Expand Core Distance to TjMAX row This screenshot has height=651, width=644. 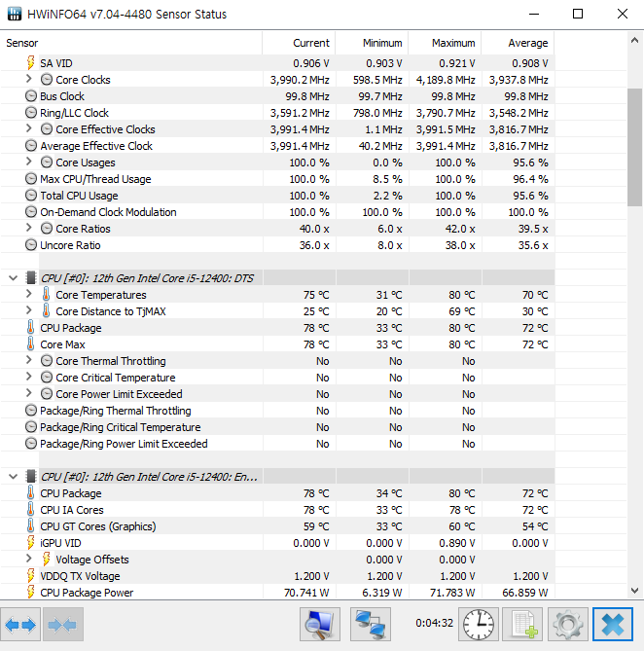point(28,310)
